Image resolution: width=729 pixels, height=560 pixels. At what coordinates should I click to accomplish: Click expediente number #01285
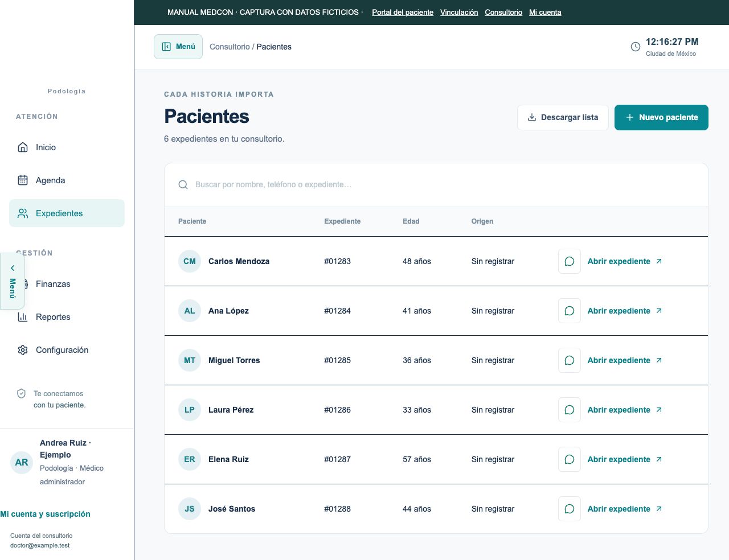(x=337, y=360)
